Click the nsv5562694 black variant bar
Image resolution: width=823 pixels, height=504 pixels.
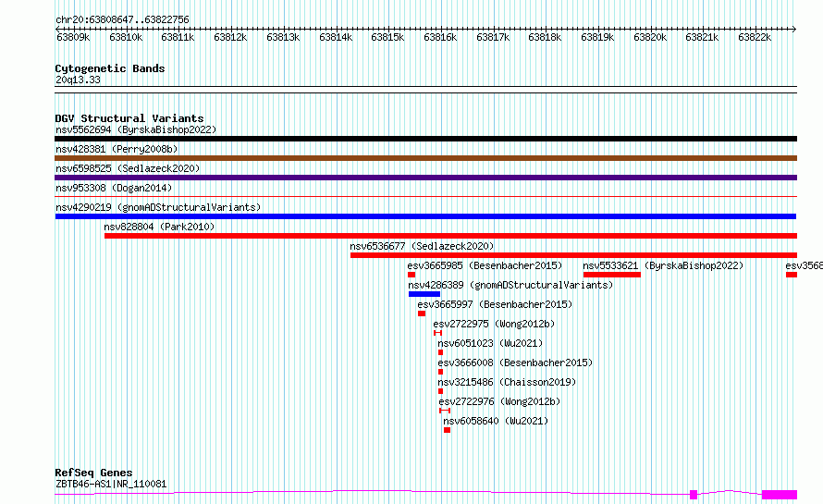click(425, 139)
